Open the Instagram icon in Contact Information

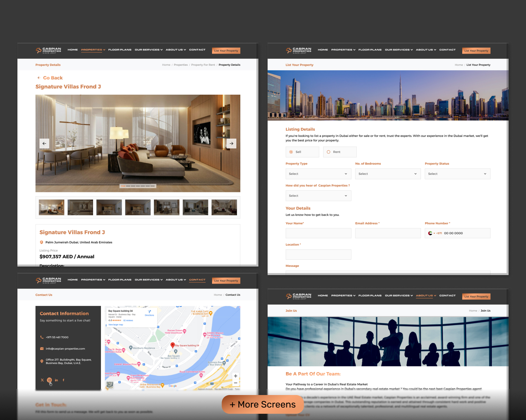point(49,380)
